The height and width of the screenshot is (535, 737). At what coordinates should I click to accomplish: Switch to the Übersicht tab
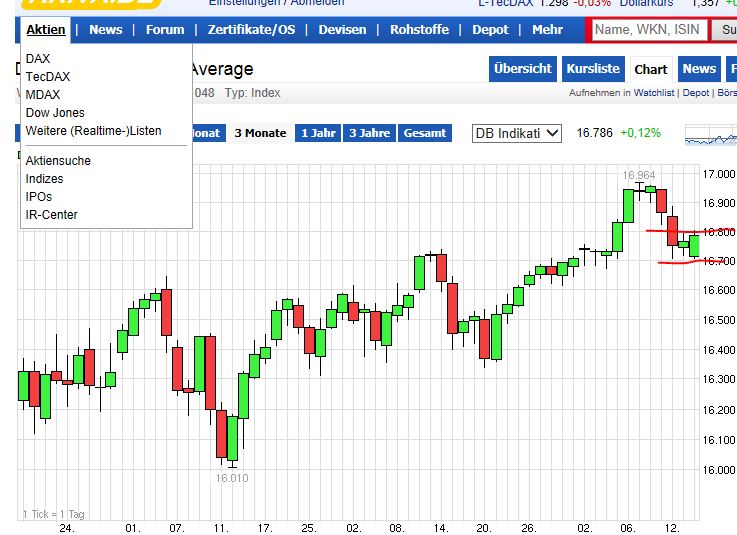tap(523, 69)
